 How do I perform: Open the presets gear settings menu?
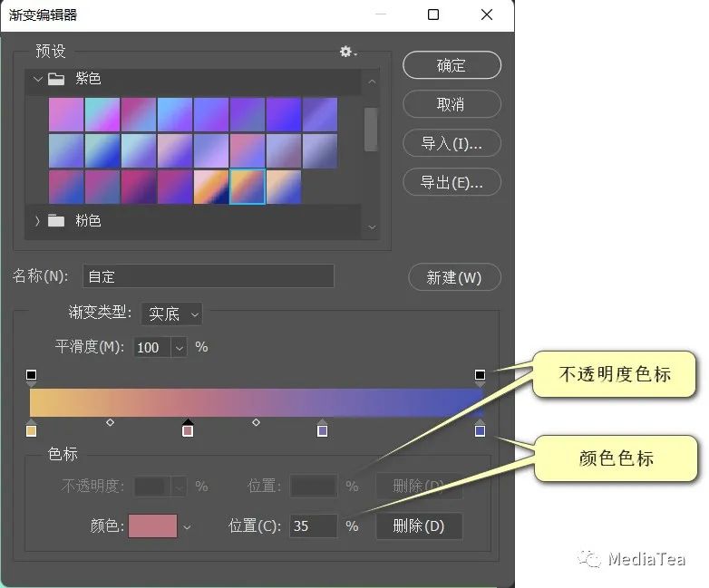point(348,52)
